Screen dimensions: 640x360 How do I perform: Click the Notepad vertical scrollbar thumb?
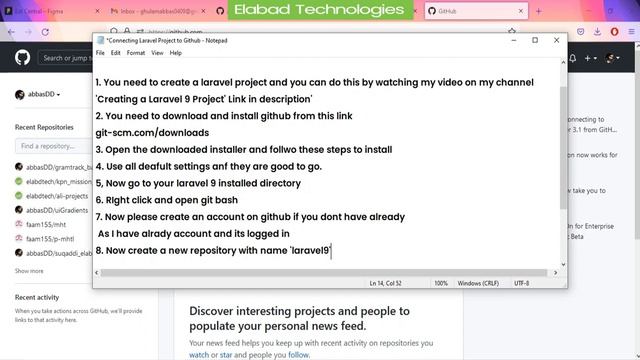[x=563, y=148]
